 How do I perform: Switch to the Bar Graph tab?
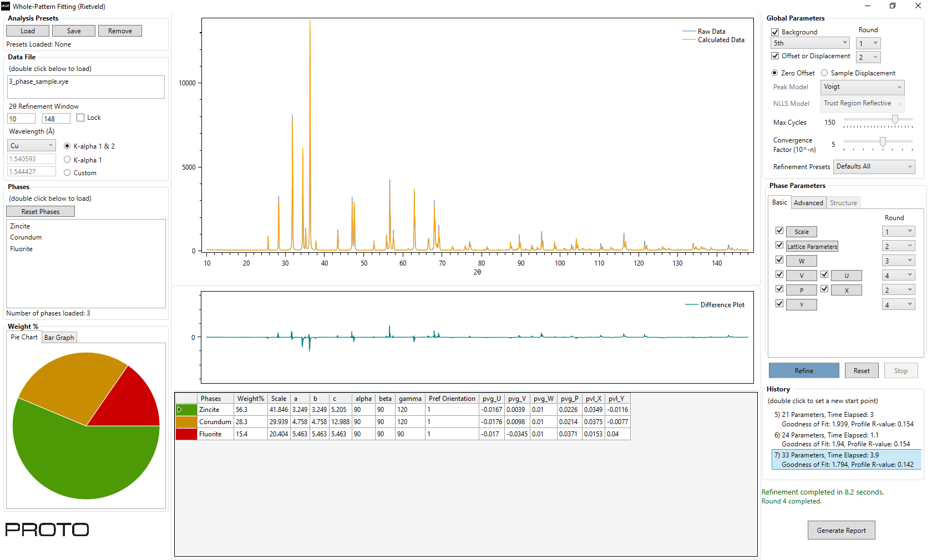pyautogui.click(x=59, y=338)
